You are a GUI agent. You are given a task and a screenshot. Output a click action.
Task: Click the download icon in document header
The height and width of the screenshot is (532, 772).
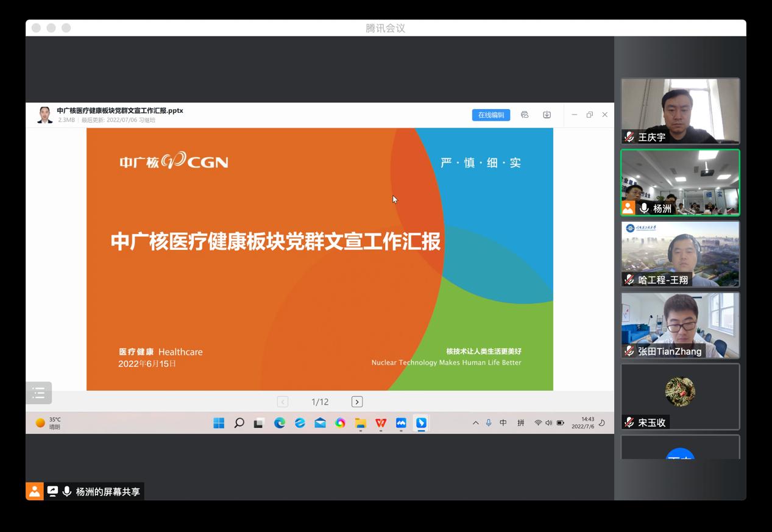[547, 115]
